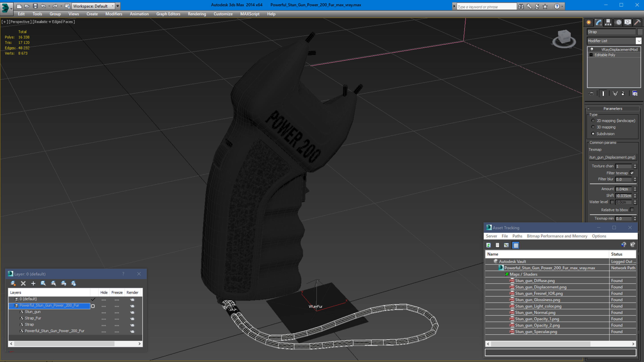Open Paths menu in Asset Tracking
The height and width of the screenshot is (362, 644).
(517, 236)
